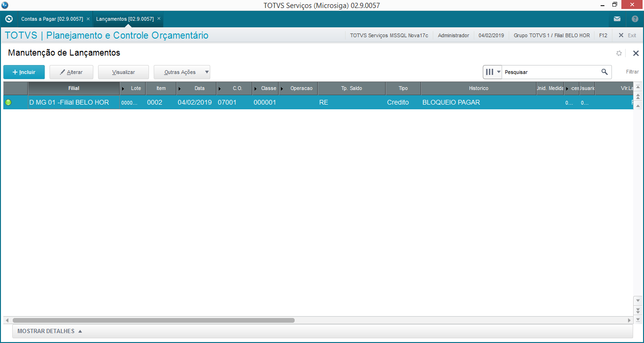Switch to the Lançamentos tab

click(125, 19)
